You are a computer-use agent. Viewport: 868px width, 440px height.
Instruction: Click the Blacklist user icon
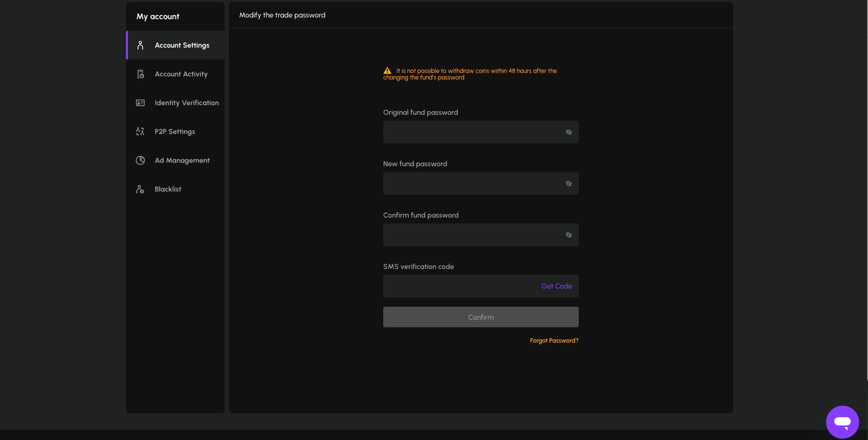tap(140, 189)
